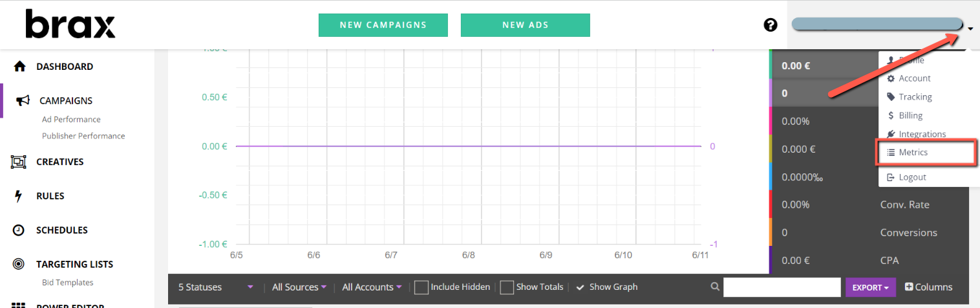Open help via the question mark icon
The width and height of the screenshot is (980, 308).
pyautogui.click(x=770, y=25)
